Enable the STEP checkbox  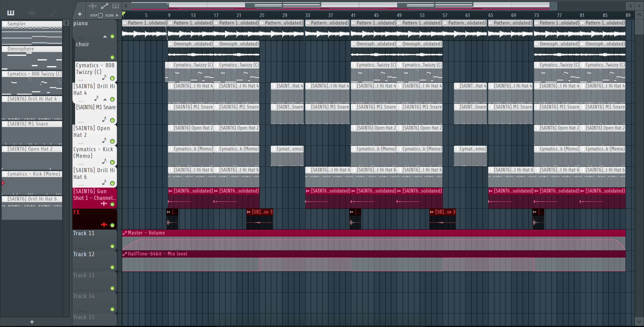pyautogui.click(x=100, y=15)
